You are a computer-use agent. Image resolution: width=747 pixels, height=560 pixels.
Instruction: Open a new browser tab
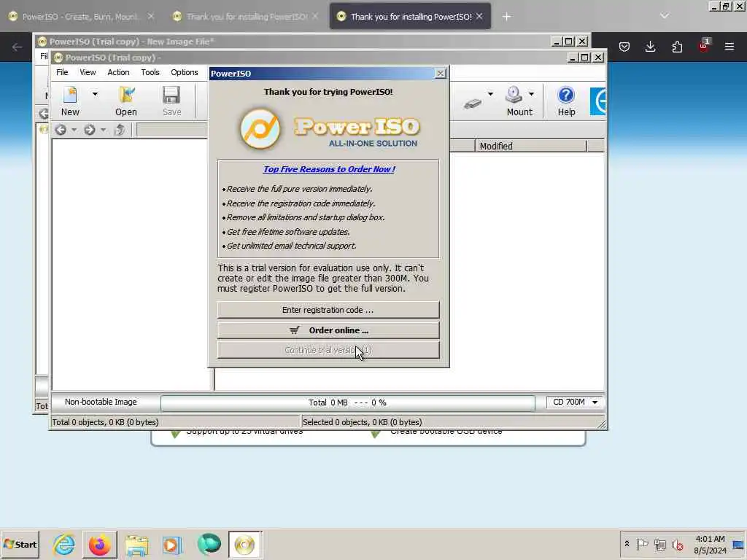tap(506, 17)
